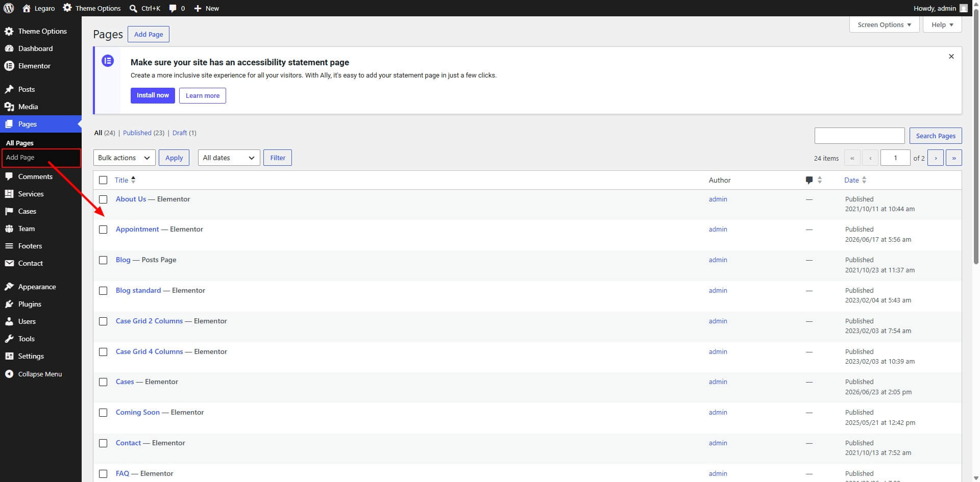Image resolution: width=980 pixels, height=482 pixels.
Task: Click the Install now button
Action: click(153, 95)
